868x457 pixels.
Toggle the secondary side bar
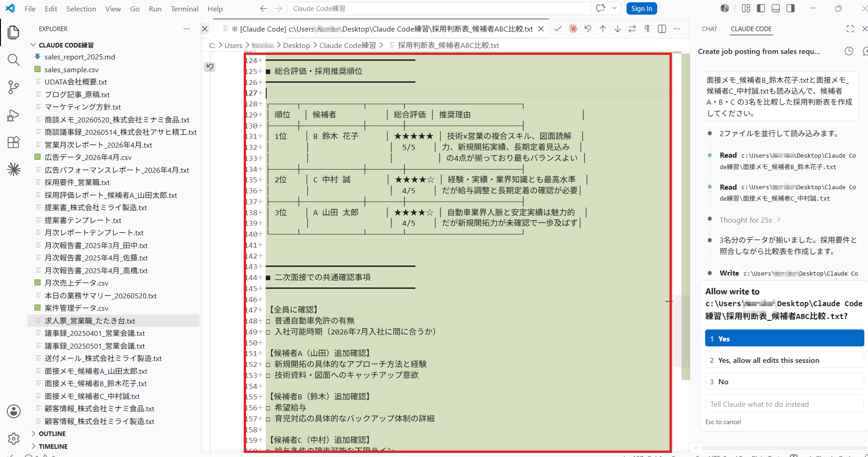pyautogui.click(x=791, y=8)
